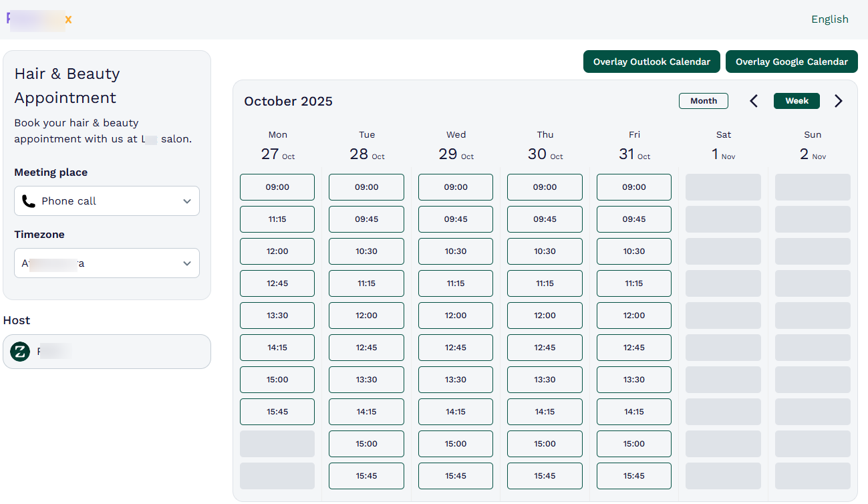
Task: Expand the Phone call options via its chevron
Action: click(187, 201)
